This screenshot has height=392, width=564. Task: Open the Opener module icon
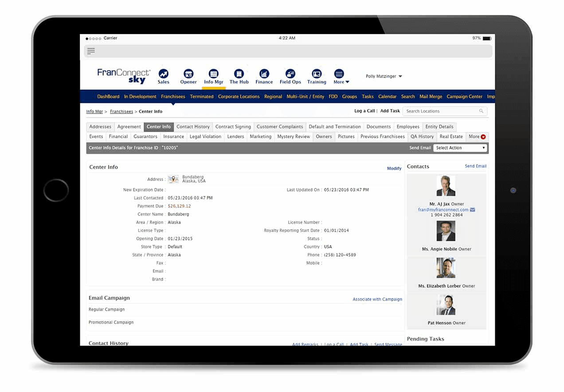188,74
